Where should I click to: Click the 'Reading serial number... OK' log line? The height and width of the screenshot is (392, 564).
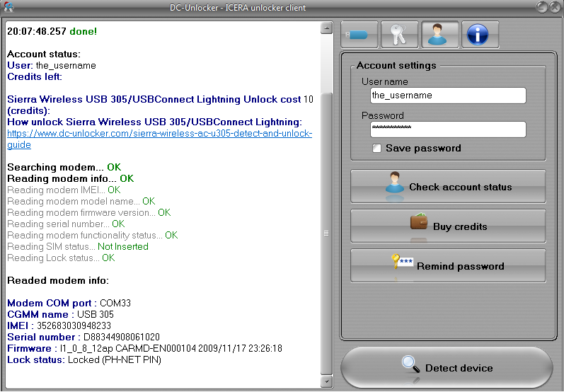click(67, 224)
